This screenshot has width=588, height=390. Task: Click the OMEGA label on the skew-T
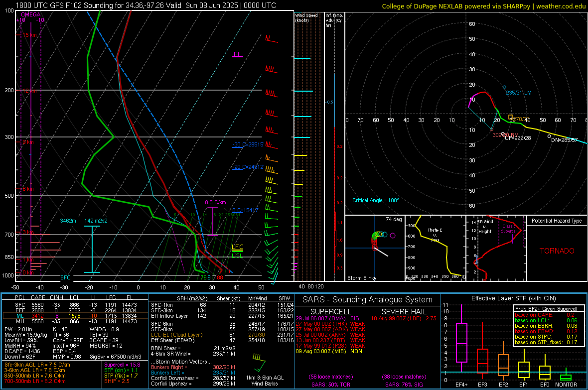click(30, 14)
